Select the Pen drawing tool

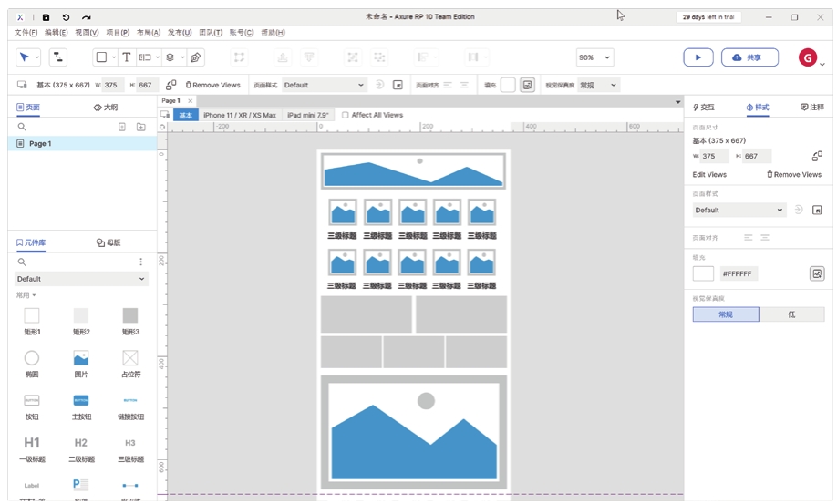(195, 57)
